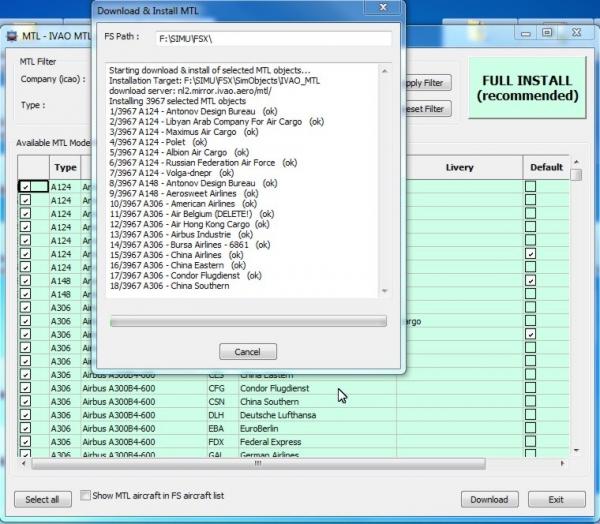Maximize the MTL main window
The height and width of the screenshot is (524, 600).
point(547,33)
